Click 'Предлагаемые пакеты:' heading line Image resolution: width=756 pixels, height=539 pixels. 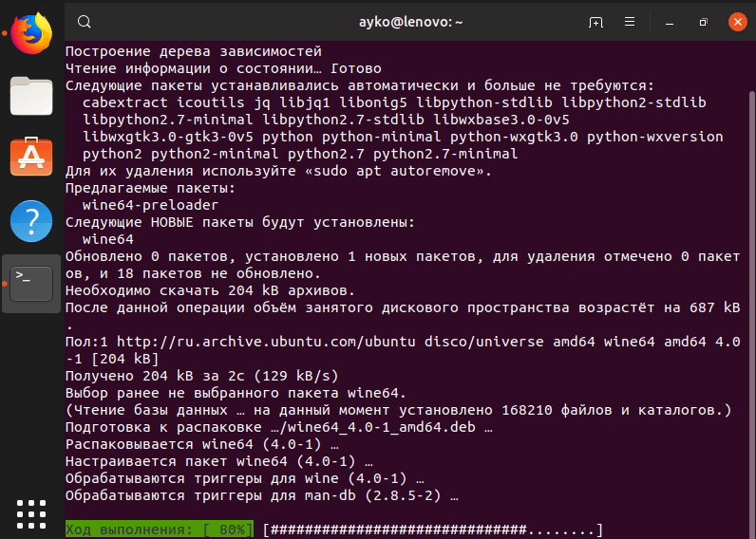click(150, 188)
